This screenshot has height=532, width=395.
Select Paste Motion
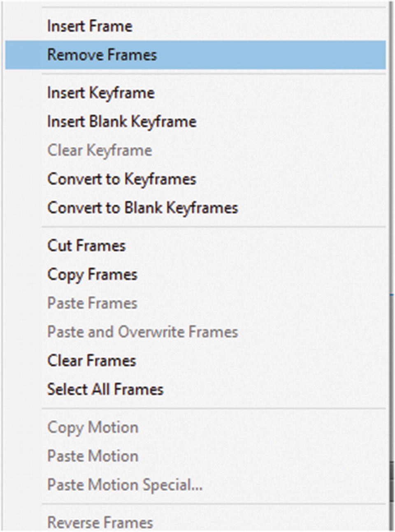pyautogui.click(x=93, y=456)
